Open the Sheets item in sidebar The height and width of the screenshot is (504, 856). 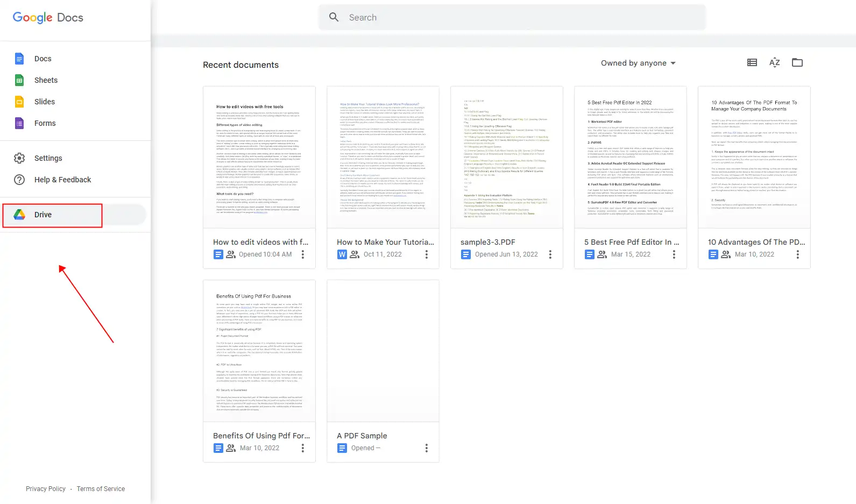click(x=73, y=80)
